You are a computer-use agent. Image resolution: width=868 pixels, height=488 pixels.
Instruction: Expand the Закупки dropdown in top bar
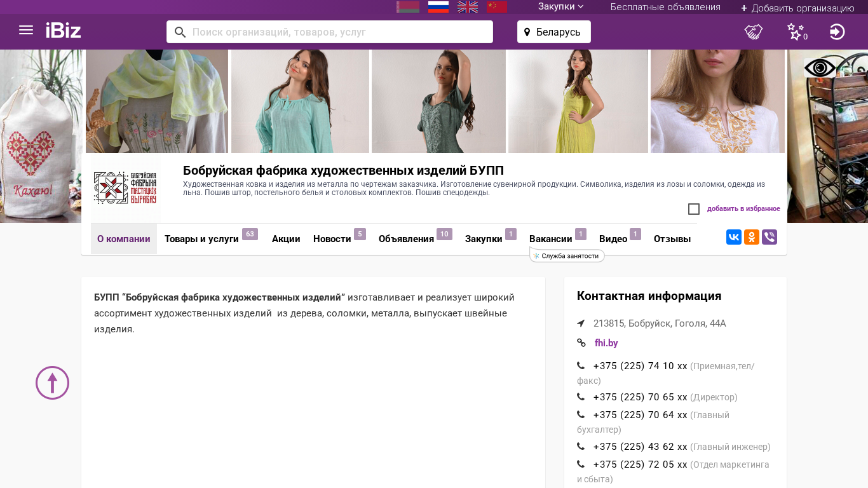click(561, 7)
